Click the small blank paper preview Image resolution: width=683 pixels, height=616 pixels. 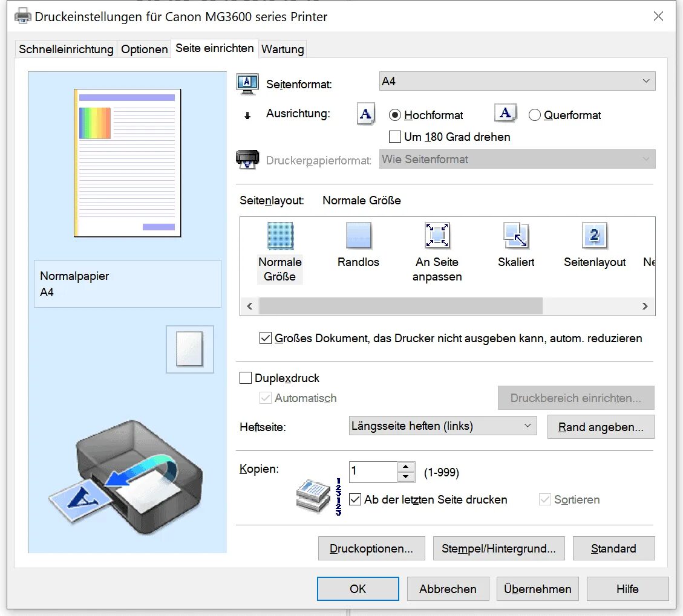[x=189, y=349]
